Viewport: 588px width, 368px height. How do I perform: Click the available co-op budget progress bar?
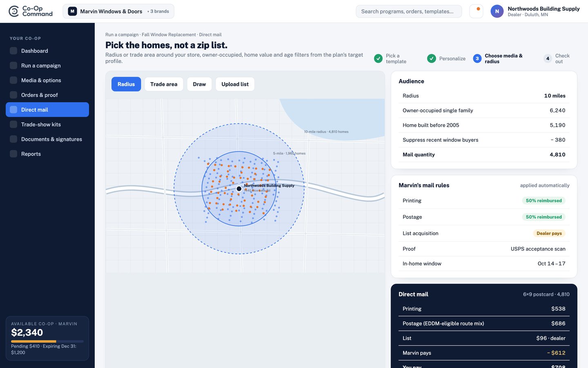click(47, 341)
